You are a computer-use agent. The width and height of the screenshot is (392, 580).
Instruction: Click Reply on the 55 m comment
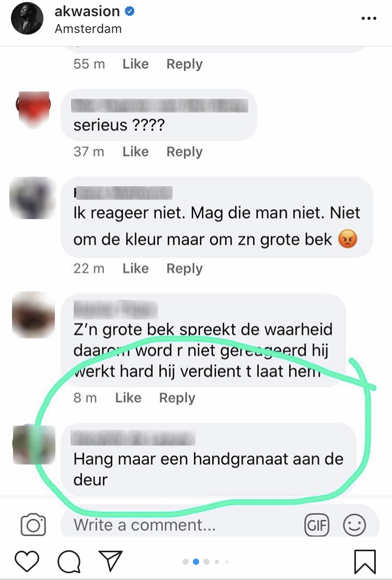coord(185,64)
